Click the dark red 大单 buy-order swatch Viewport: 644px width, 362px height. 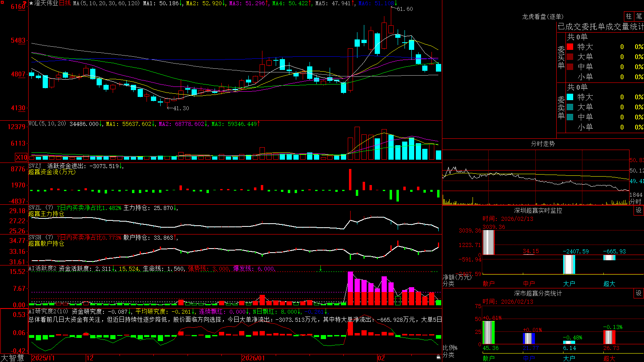(570, 57)
